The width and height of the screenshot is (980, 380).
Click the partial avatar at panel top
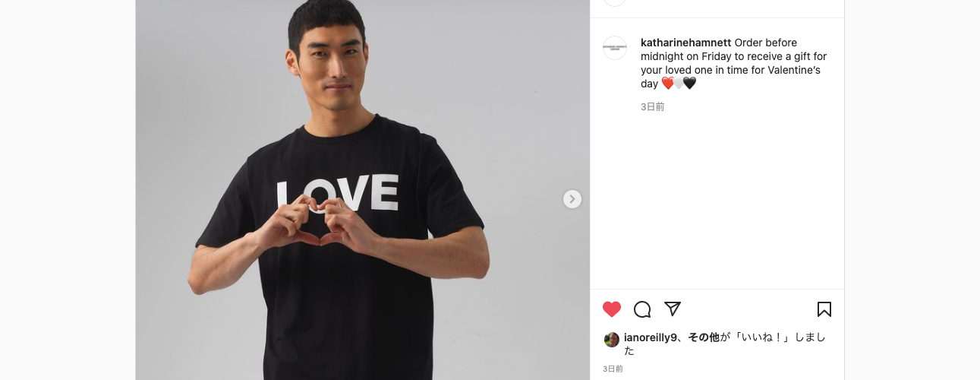click(615, 2)
